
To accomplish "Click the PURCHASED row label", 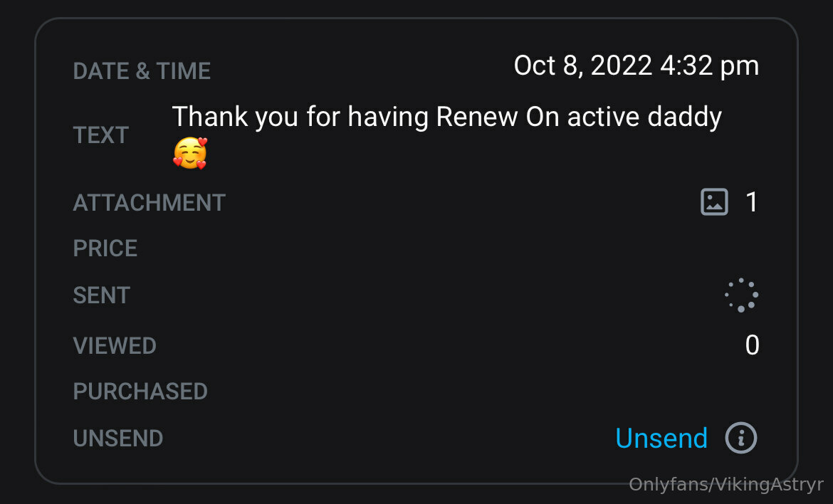I will click(140, 392).
